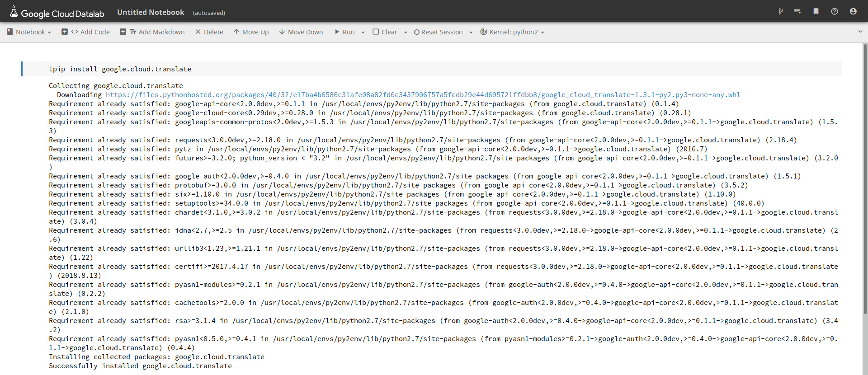Select the "Successfully installed google.cloud.translate" line

pyautogui.click(x=140, y=366)
